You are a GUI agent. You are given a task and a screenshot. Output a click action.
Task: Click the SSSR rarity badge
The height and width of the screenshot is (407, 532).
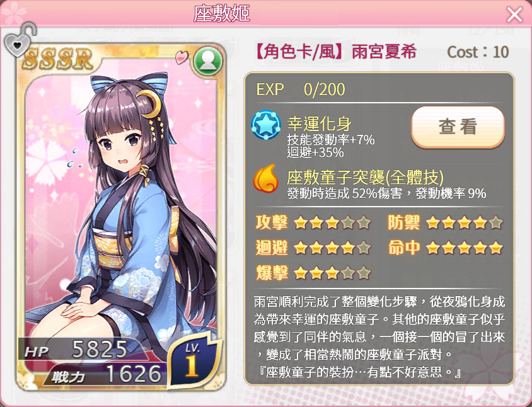(x=58, y=59)
